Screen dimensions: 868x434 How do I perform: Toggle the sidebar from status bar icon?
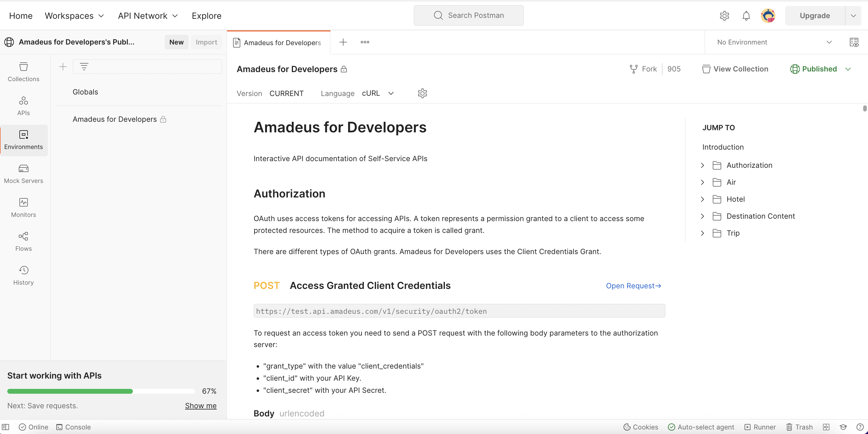6,427
